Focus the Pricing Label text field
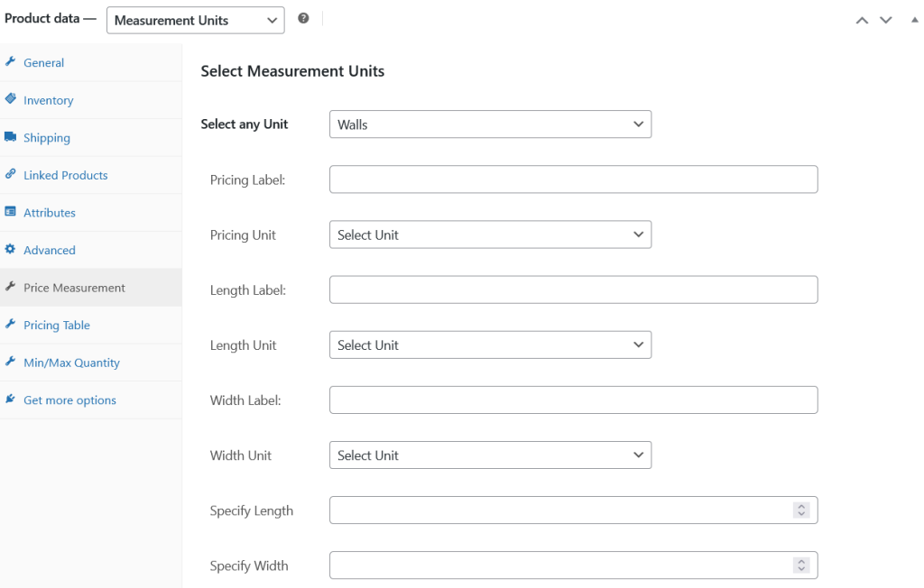Screen dimensions: 924x588 (573, 179)
